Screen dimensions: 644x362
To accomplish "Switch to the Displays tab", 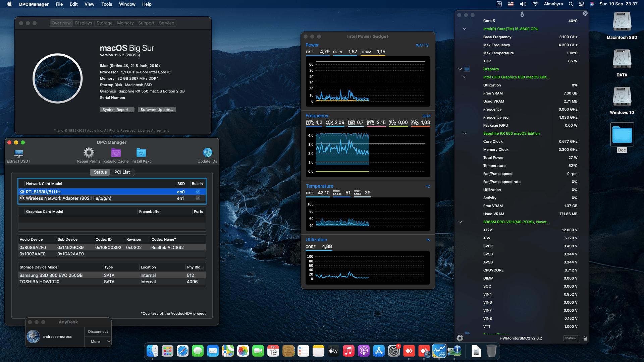I will tap(84, 23).
